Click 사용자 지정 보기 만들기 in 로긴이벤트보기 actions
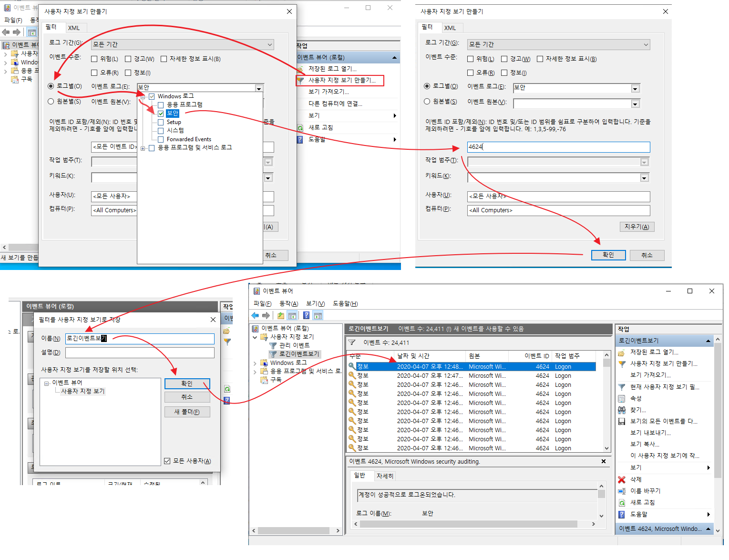Viewport: 729px width, 560px height. point(664,363)
